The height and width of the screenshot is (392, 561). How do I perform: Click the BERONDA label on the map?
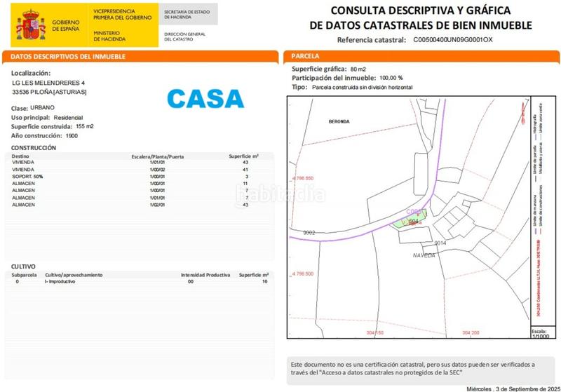click(x=339, y=121)
